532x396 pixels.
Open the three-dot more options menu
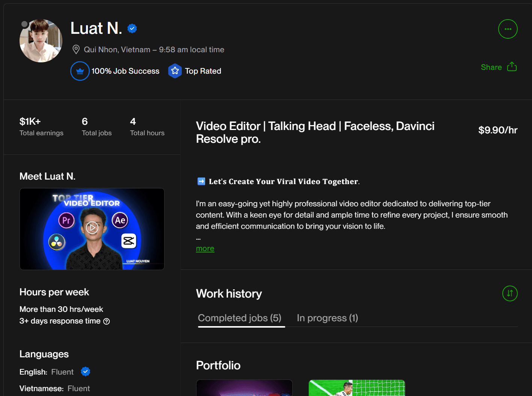coord(508,29)
